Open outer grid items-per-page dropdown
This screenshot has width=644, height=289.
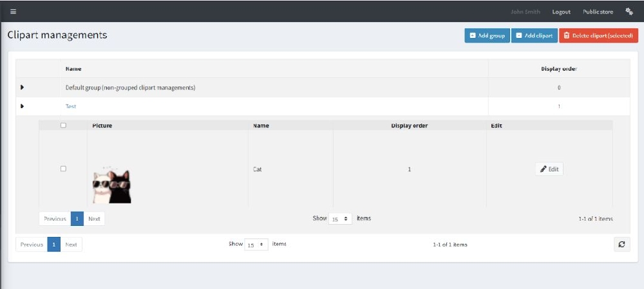pyautogui.click(x=256, y=245)
